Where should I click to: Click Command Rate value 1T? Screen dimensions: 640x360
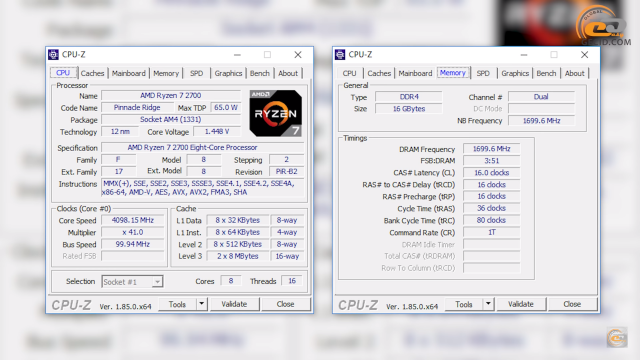(492, 232)
